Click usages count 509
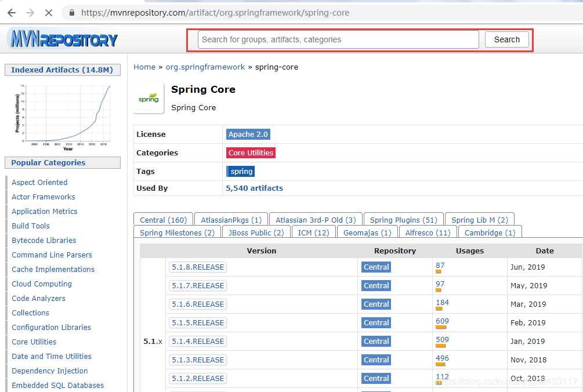The image size is (583, 392). coord(443,340)
